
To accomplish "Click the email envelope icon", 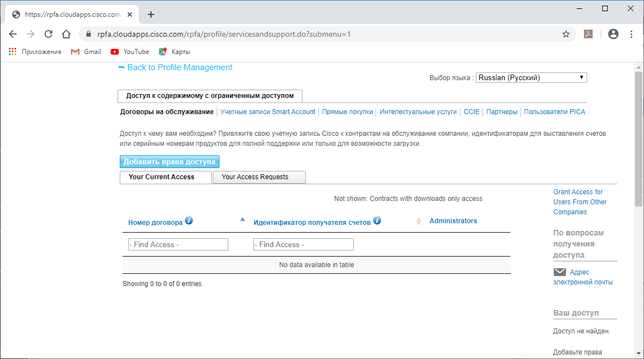I will [560, 272].
